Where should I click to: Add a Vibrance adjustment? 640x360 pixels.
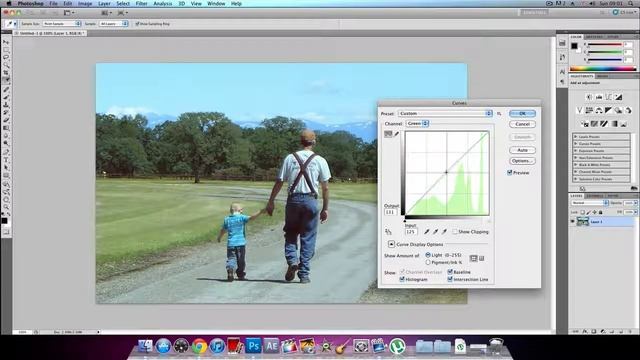(x=579, y=110)
